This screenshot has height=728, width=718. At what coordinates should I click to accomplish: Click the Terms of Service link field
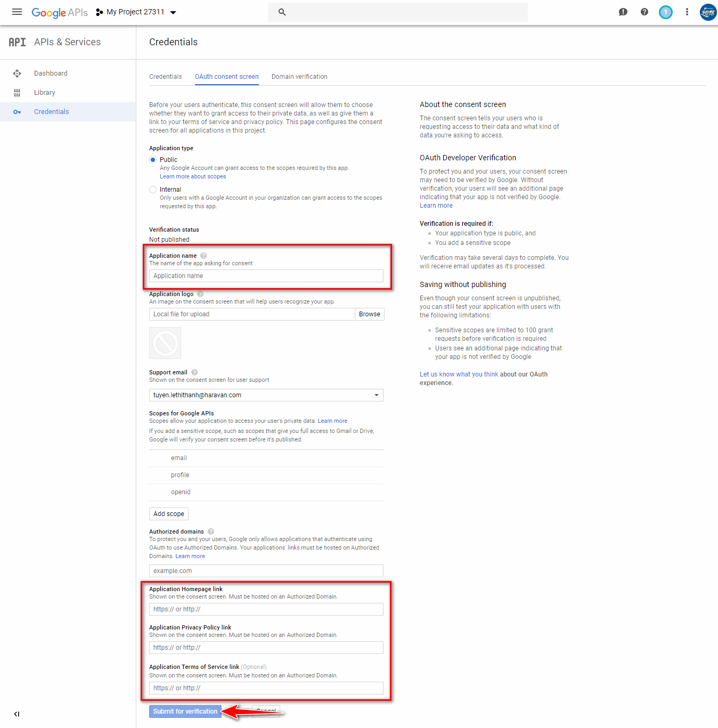tap(266, 688)
